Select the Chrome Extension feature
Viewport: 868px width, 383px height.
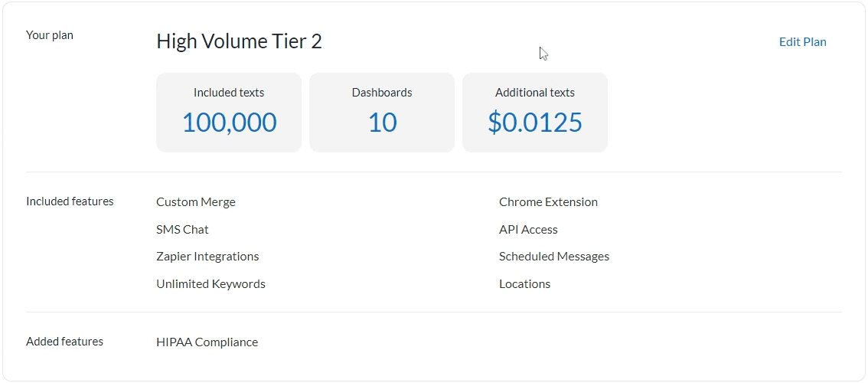coord(548,202)
